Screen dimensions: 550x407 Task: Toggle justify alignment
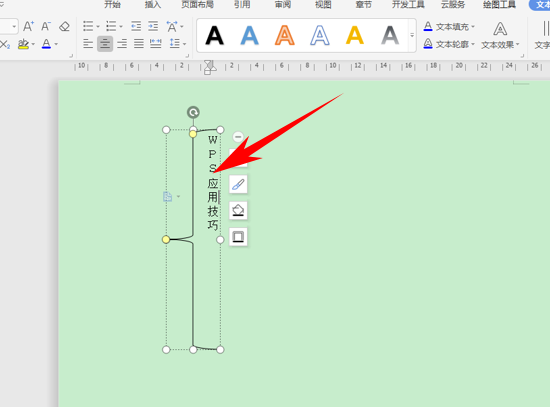pos(139,44)
